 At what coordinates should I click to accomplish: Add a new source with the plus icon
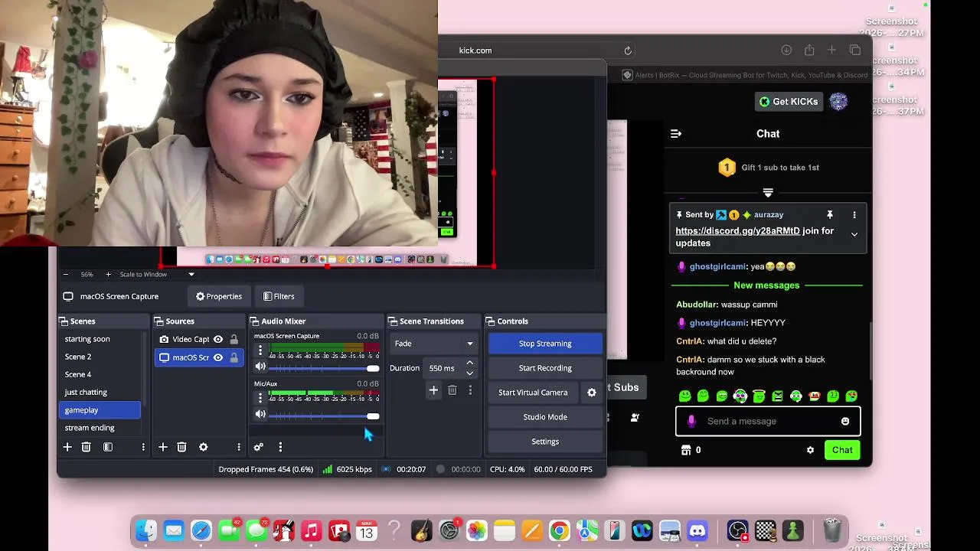coord(162,447)
